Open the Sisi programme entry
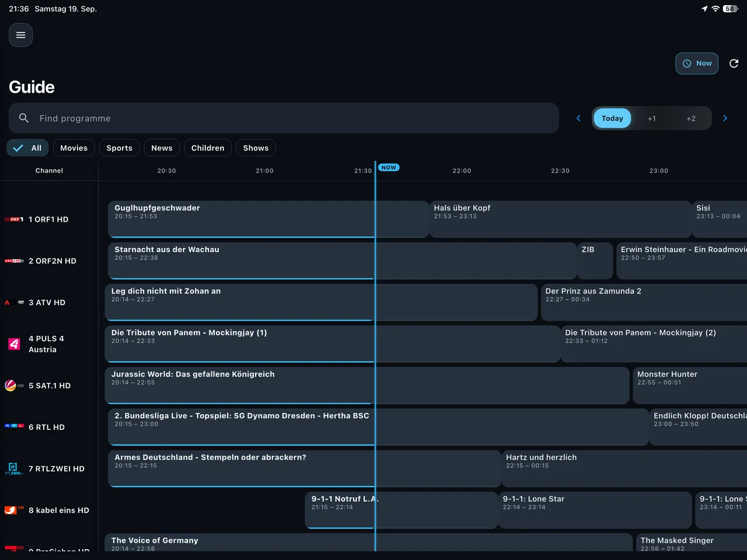This screenshot has height=560, width=747. click(x=720, y=219)
